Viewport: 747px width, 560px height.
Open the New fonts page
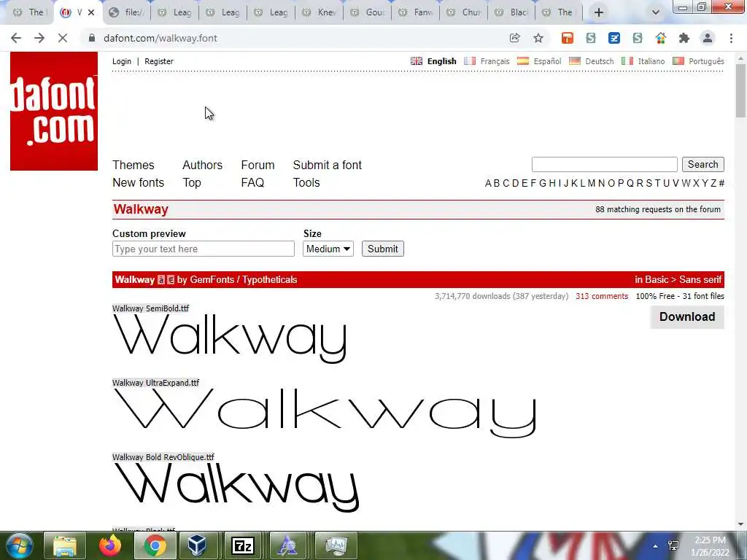click(138, 182)
